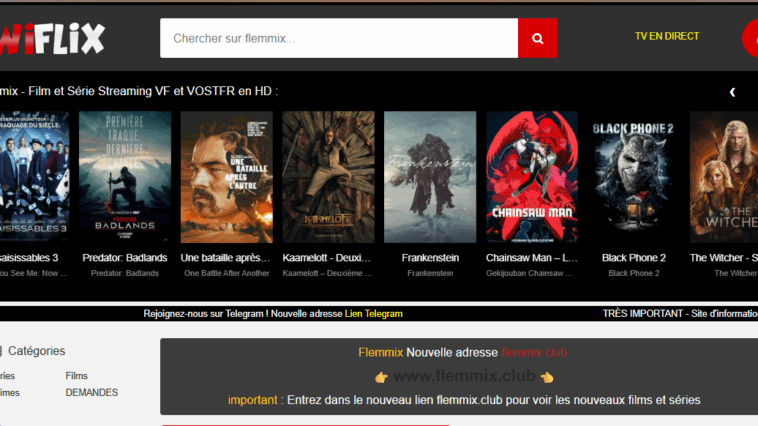Image resolution: width=758 pixels, height=426 pixels.
Task: Open the Predator: Badlands poster
Action: 125,177
